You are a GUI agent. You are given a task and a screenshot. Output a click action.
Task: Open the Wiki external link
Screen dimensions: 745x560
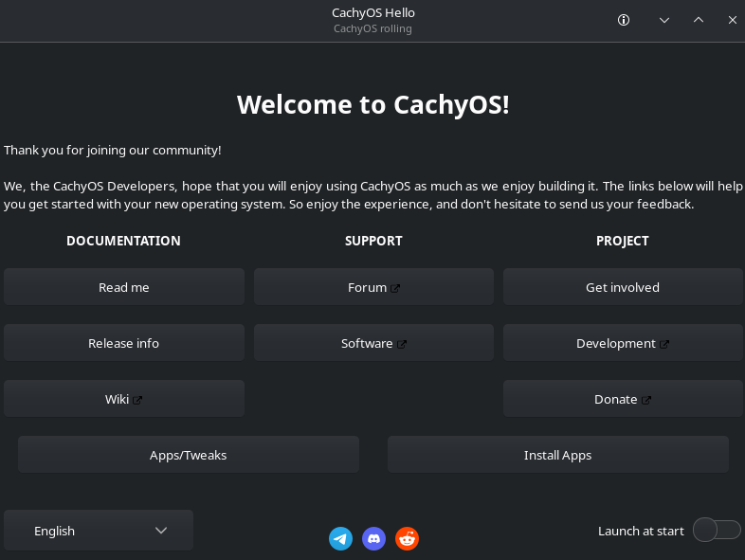pyautogui.click(x=124, y=399)
